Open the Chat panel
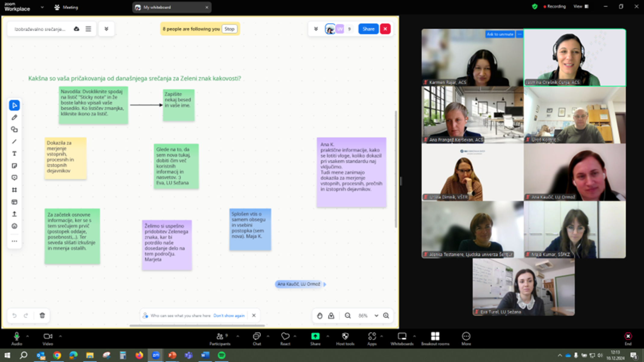The width and height of the screenshot is (644, 362). point(257,338)
